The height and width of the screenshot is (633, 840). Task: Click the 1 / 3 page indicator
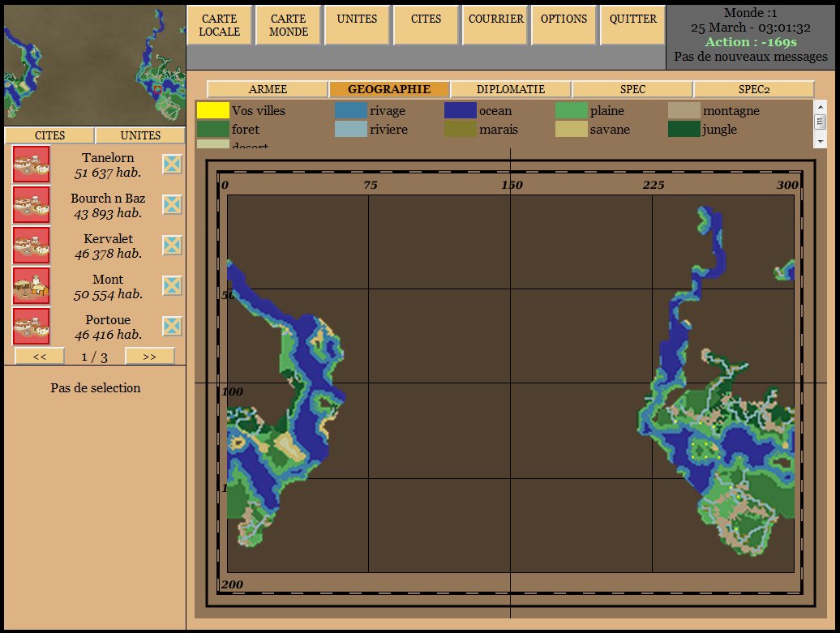click(x=94, y=357)
